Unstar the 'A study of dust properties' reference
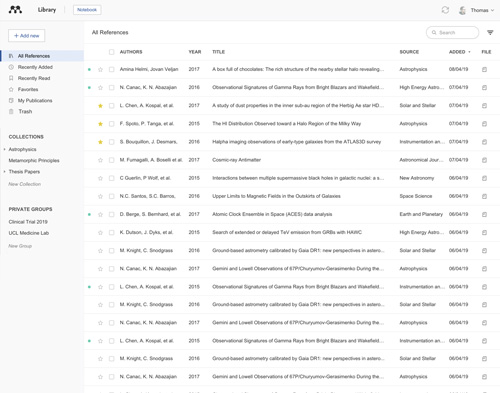The height and width of the screenshot is (393, 500). pyautogui.click(x=100, y=106)
